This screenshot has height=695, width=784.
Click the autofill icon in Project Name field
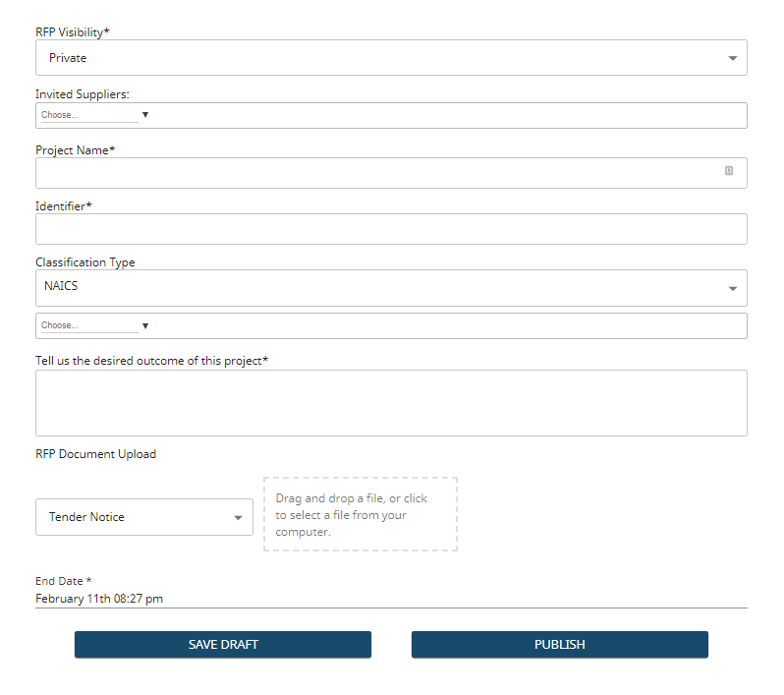[x=729, y=171]
